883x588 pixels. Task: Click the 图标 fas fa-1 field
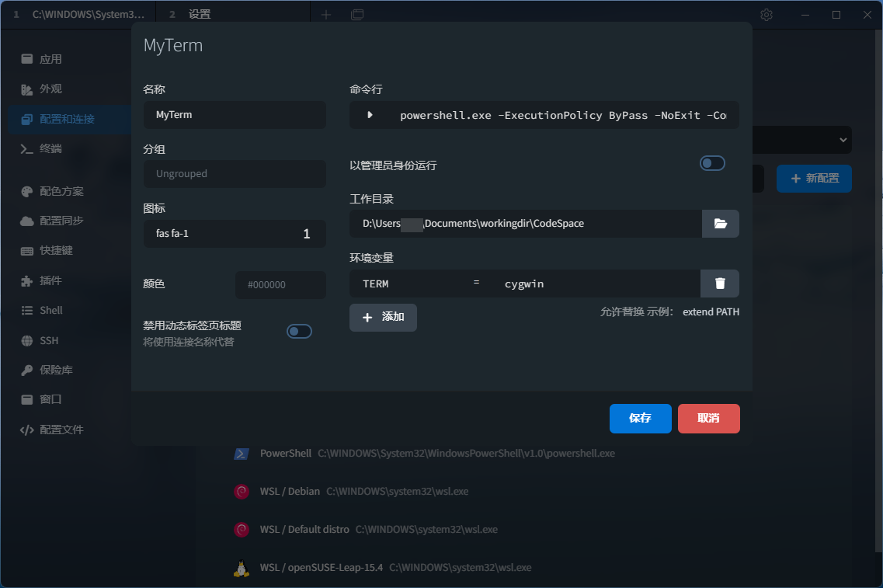click(x=235, y=234)
